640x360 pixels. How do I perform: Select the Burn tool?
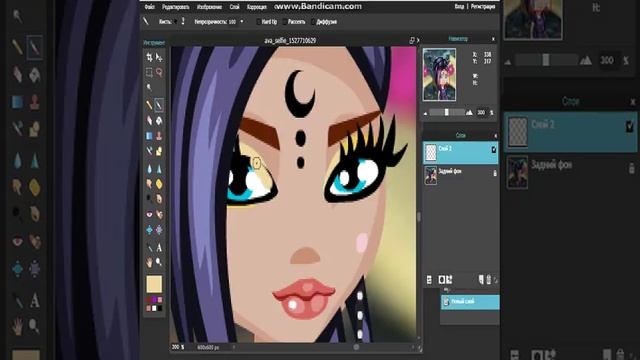point(159,199)
